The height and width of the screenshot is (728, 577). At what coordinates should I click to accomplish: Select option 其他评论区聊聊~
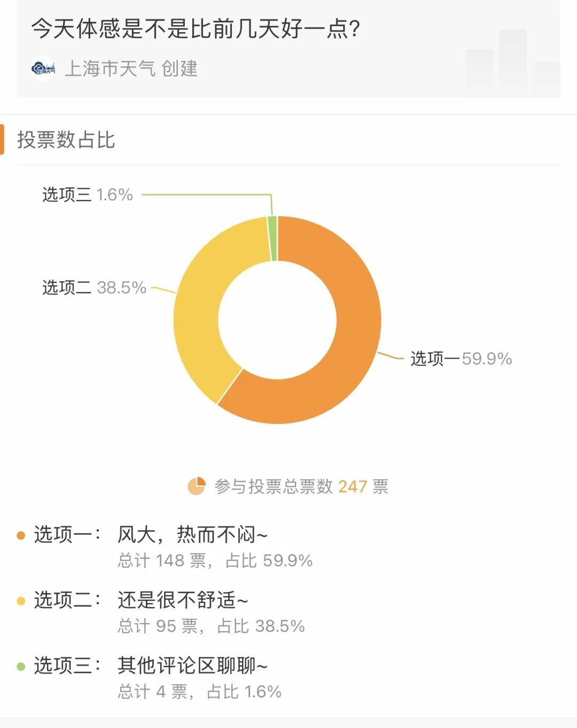tap(192, 666)
